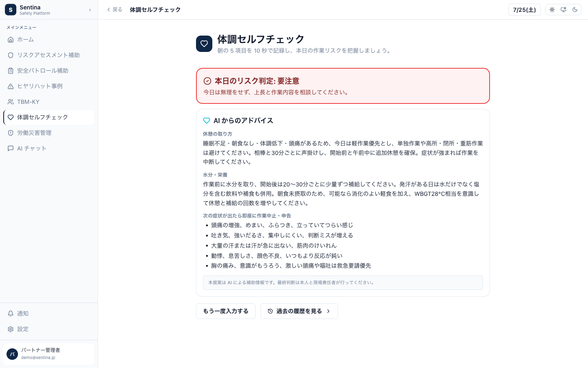Click the 休憩の取り方 section label
588x368 pixels.
coord(218,134)
